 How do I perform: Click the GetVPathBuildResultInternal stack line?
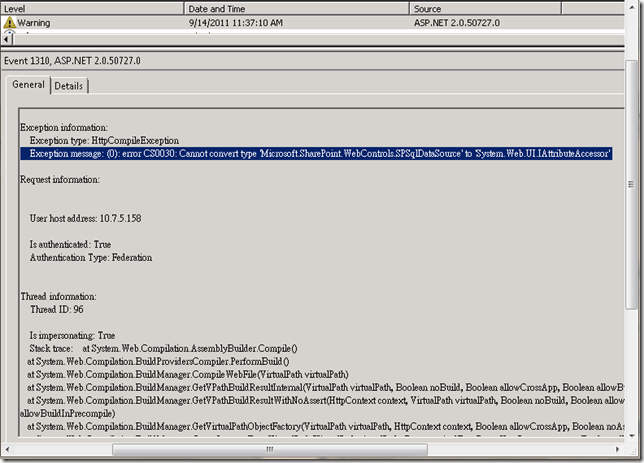(x=326, y=387)
